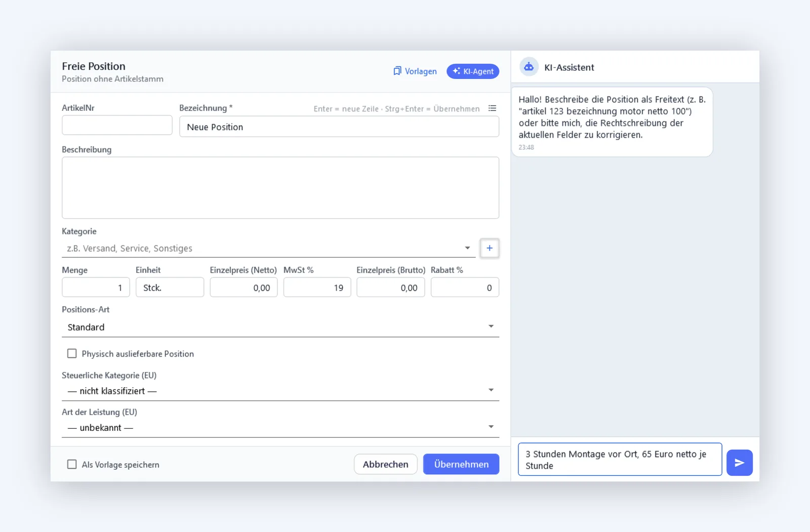Focus the ArtikelNr input field
The height and width of the screenshot is (532, 810).
pos(117,125)
